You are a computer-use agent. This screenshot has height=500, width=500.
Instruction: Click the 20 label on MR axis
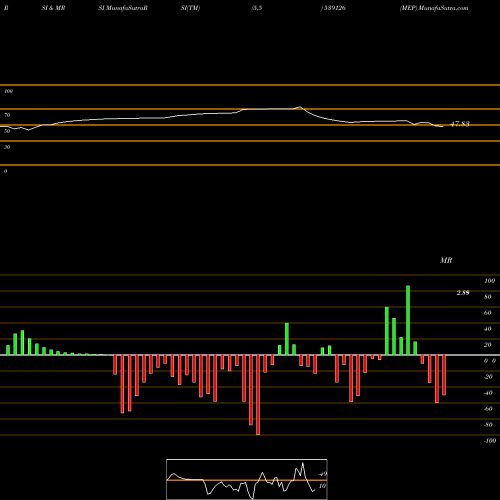point(488,345)
